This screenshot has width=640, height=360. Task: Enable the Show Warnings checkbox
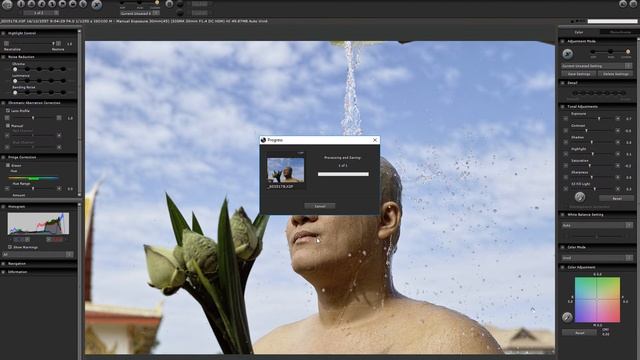click(x=10, y=247)
